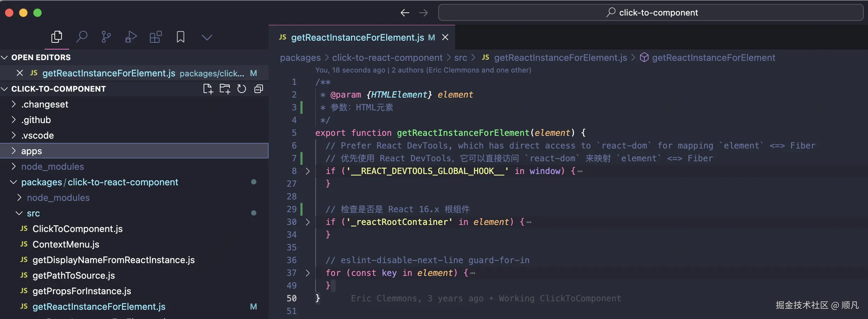Open the Bookmarks view icon
This screenshot has width=868, height=319.
[x=181, y=37]
